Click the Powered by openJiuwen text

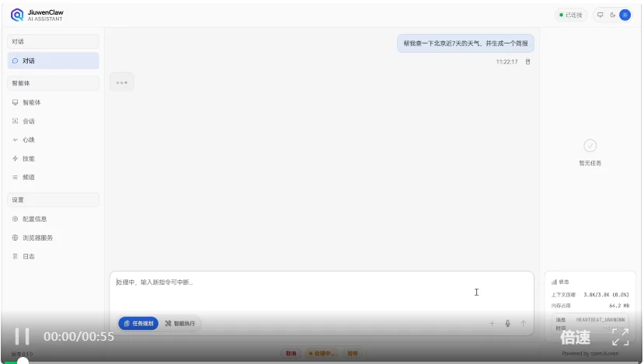590,353
